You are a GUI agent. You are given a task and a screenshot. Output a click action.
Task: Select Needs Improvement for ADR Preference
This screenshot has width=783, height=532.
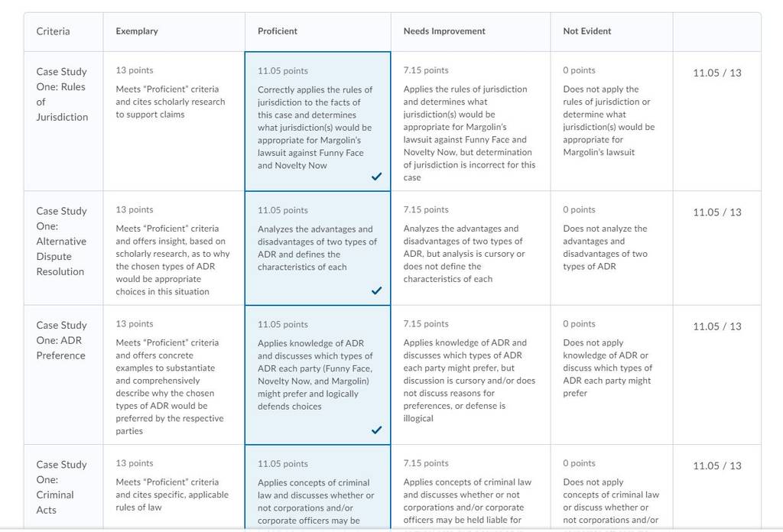coord(470,375)
